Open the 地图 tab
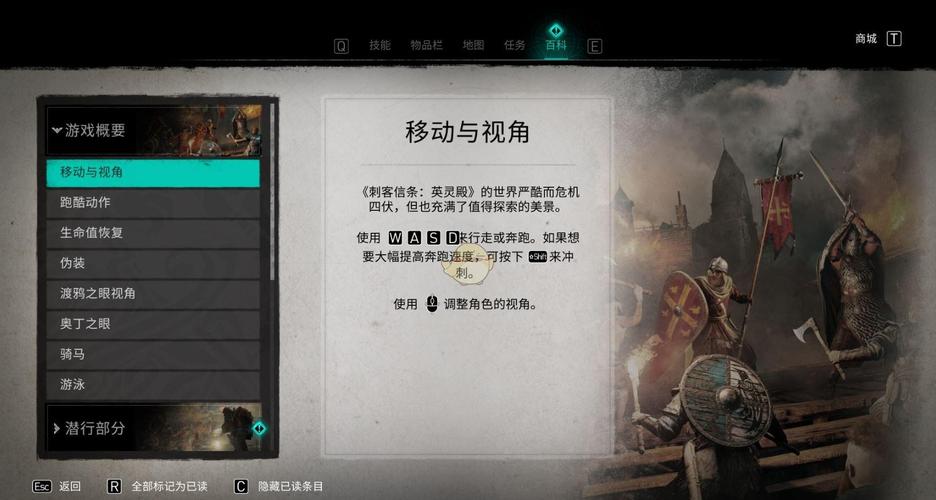 click(473, 45)
